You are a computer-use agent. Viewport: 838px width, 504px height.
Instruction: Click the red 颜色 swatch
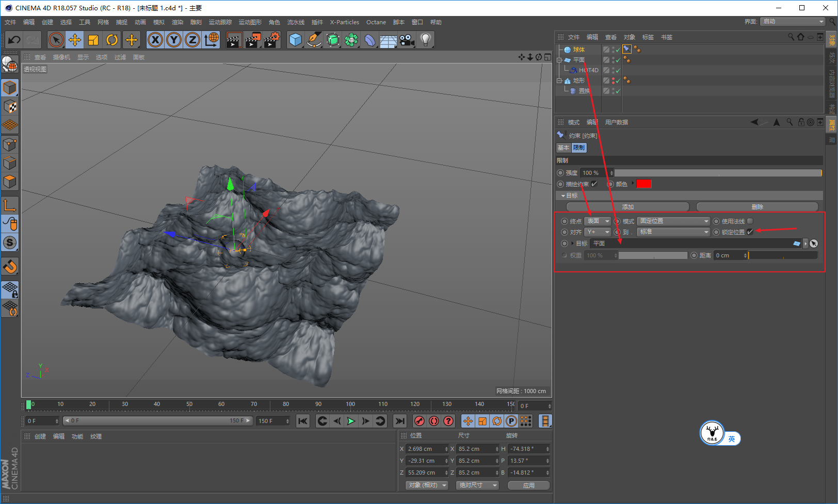tap(644, 184)
